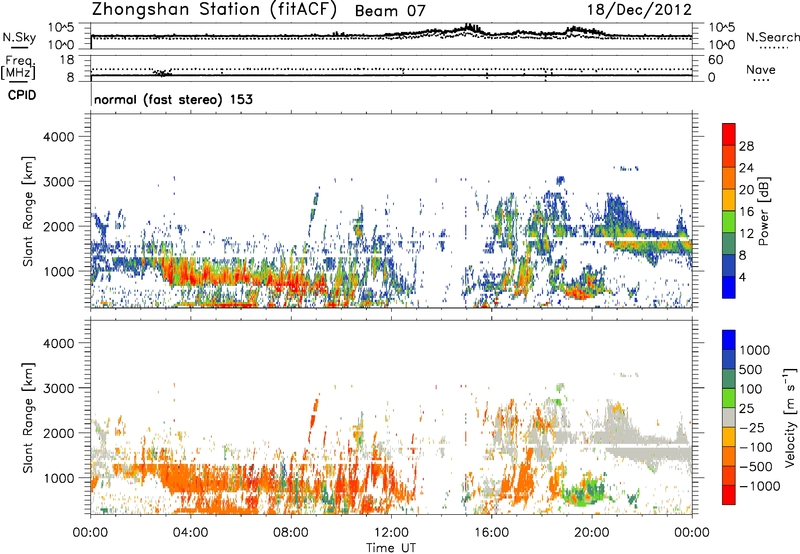Viewport: 800px width, 554px height.
Task: Click the Slant Range label of Power panel
Action: click(x=28, y=211)
